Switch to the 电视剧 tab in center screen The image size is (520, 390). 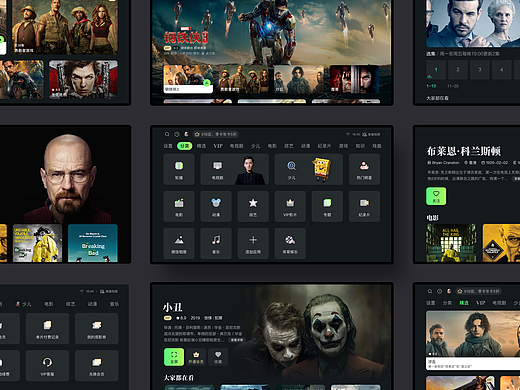[236, 146]
